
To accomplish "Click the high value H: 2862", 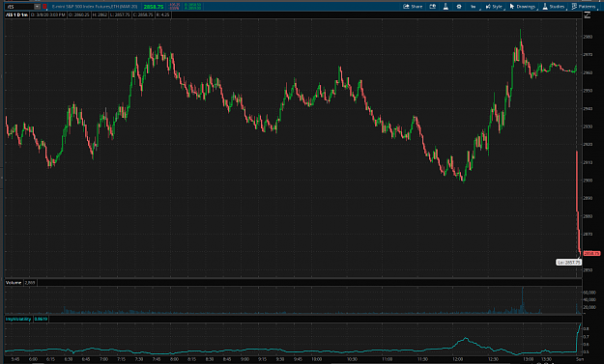I will pos(100,14).
